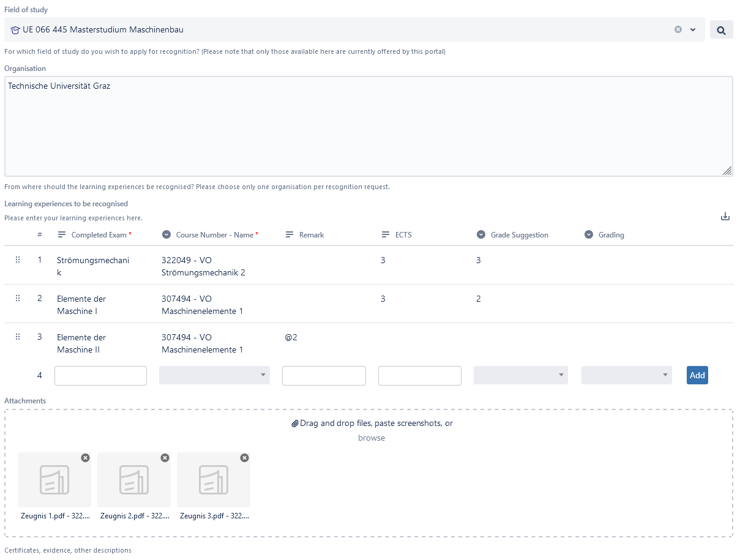Grab the drag handle of row 2
The image size is (740, 560).
tap(18, 299)
